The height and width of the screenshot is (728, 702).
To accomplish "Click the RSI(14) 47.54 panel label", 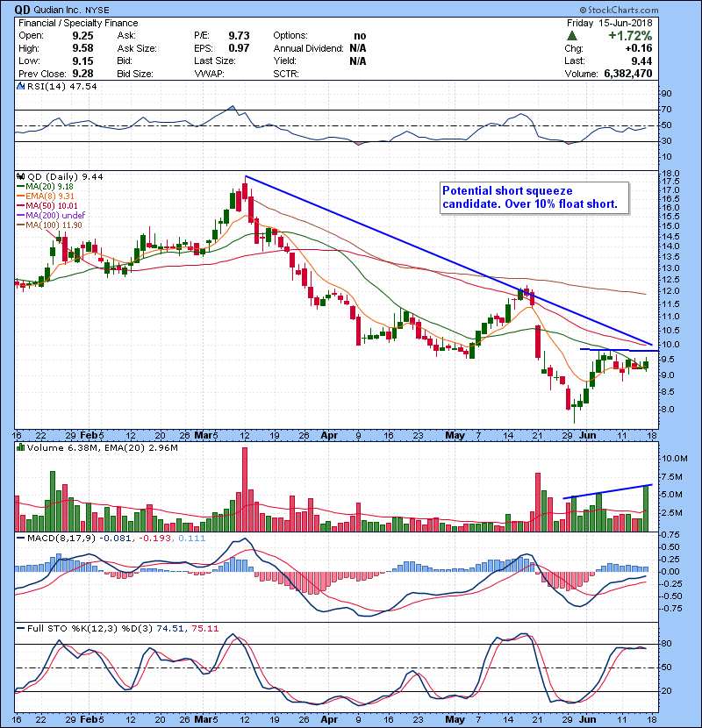I will (61, 86).
